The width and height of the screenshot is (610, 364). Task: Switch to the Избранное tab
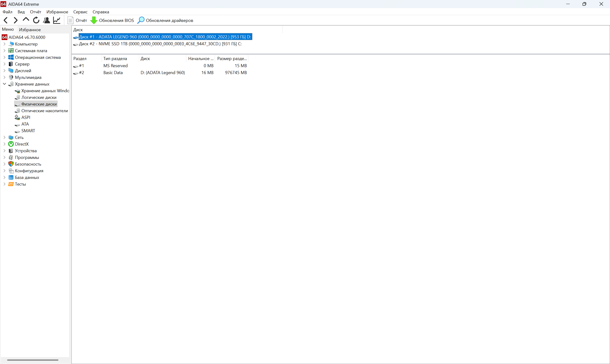coord(30,30)
